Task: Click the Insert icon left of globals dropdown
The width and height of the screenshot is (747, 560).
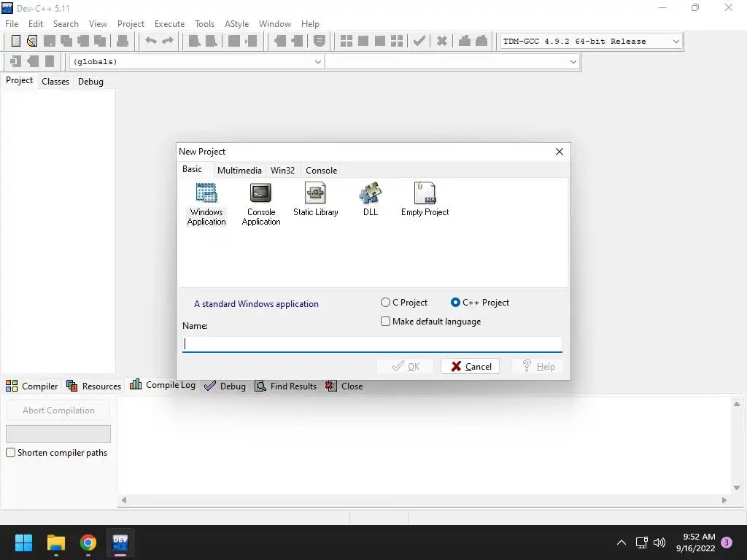Action: (x=16, y=61)
